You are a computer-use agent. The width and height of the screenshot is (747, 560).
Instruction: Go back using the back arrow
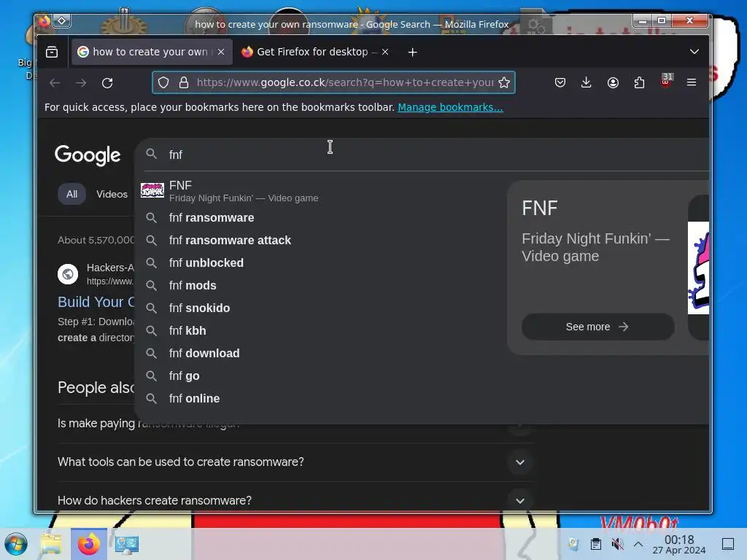click(x=55, y=83)
